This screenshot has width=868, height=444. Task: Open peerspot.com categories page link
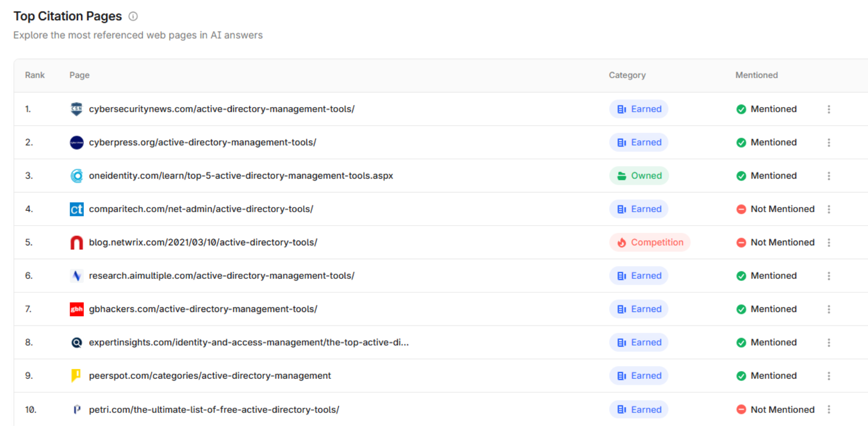[x=209, y=376]
